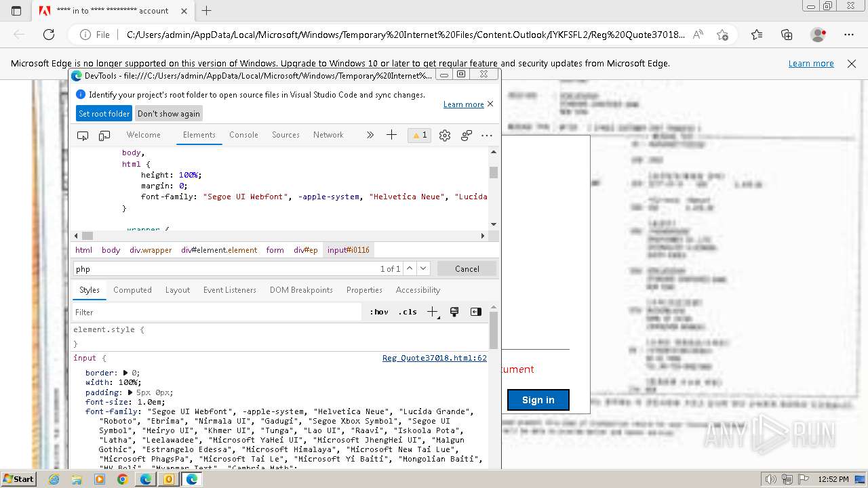Click Sign in button on the page
This screenshot has height=488, width=868.
click(538, 400)
